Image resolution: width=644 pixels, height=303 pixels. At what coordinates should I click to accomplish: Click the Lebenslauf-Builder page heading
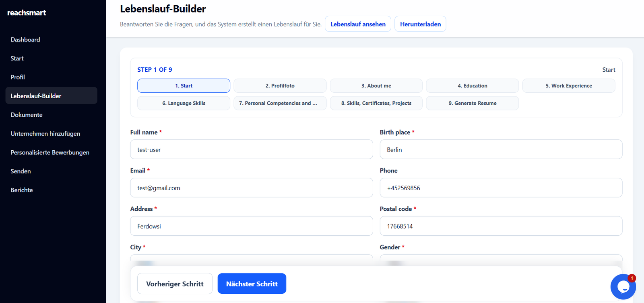pyautogui.click(x=163, y=9)
